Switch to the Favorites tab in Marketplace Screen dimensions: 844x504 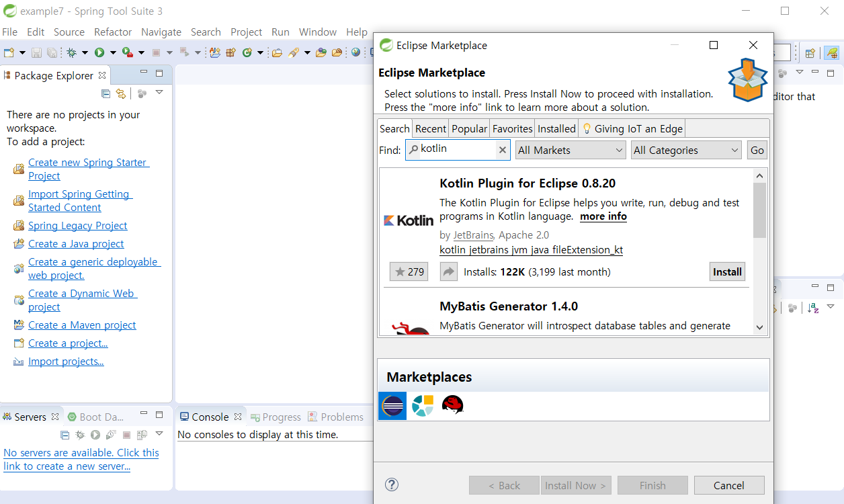click(x=513, y=128)
